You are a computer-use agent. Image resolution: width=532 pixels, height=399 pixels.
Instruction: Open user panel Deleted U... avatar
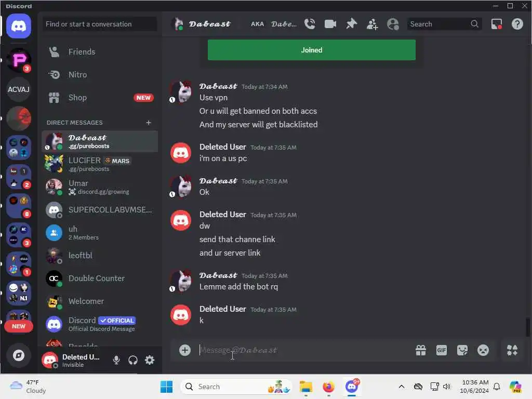(x=50, y=360)
